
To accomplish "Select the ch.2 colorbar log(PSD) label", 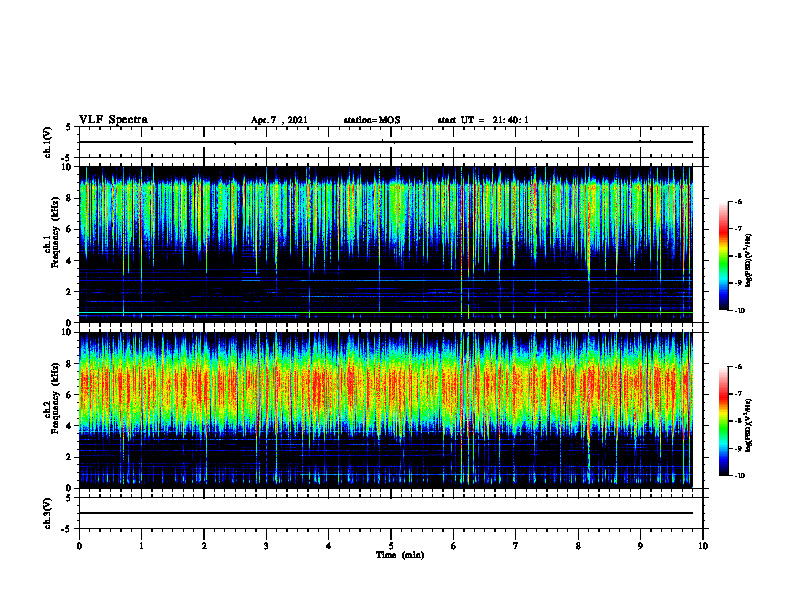I will coord(748,424).
